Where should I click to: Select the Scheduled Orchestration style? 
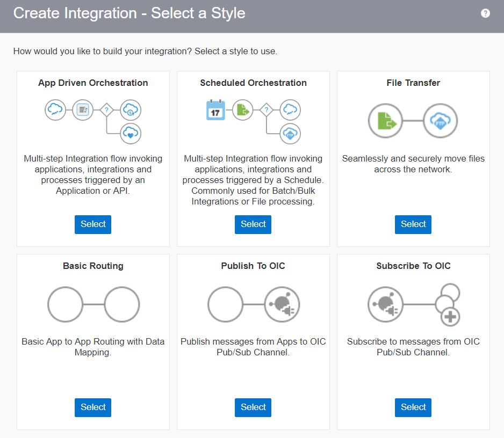pos(253,224)
